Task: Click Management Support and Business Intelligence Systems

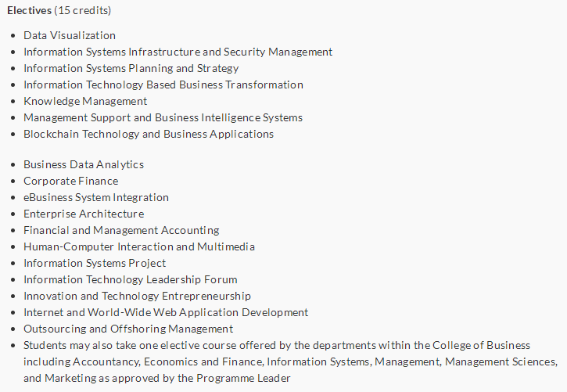Action: (163, 117)
